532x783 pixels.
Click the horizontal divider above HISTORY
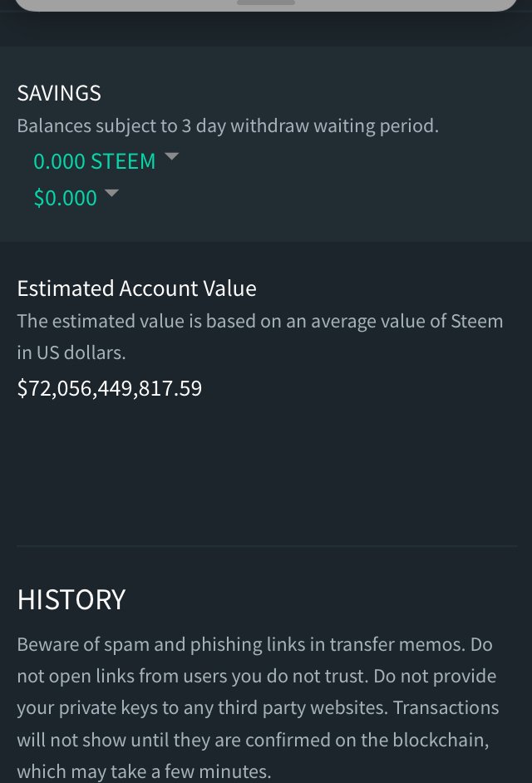pyautogui.click(x=267, y=547)
